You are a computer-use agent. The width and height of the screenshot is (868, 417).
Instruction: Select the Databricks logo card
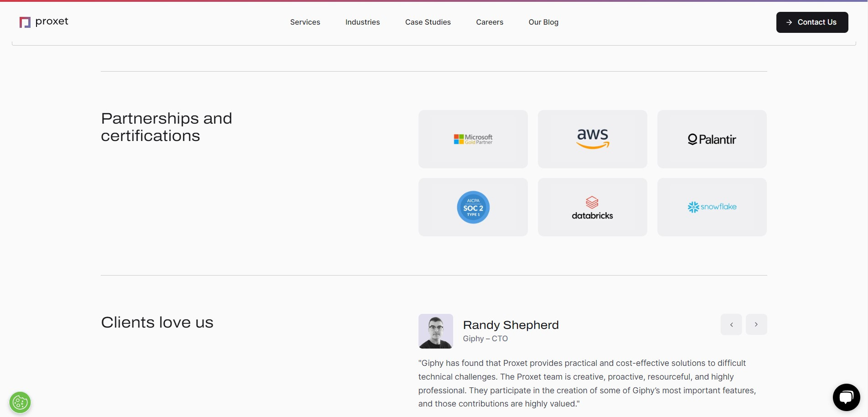(592, 207)
